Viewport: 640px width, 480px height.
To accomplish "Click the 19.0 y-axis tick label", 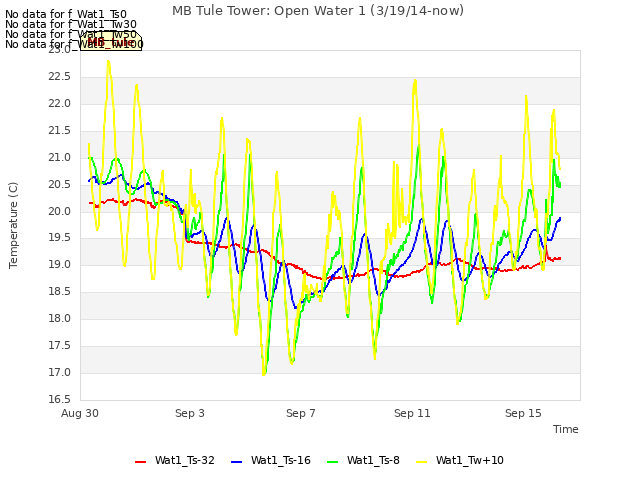I will [x=60, y=265].
